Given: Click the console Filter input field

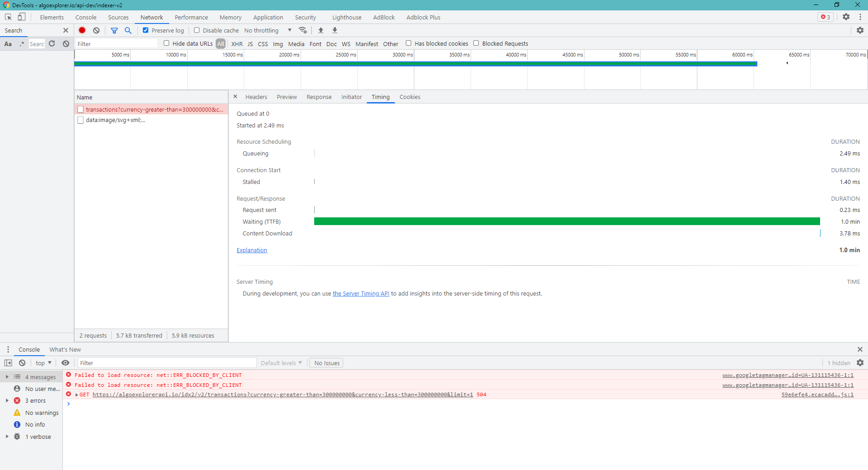Looking at the screenshot, I should [167, 363].
